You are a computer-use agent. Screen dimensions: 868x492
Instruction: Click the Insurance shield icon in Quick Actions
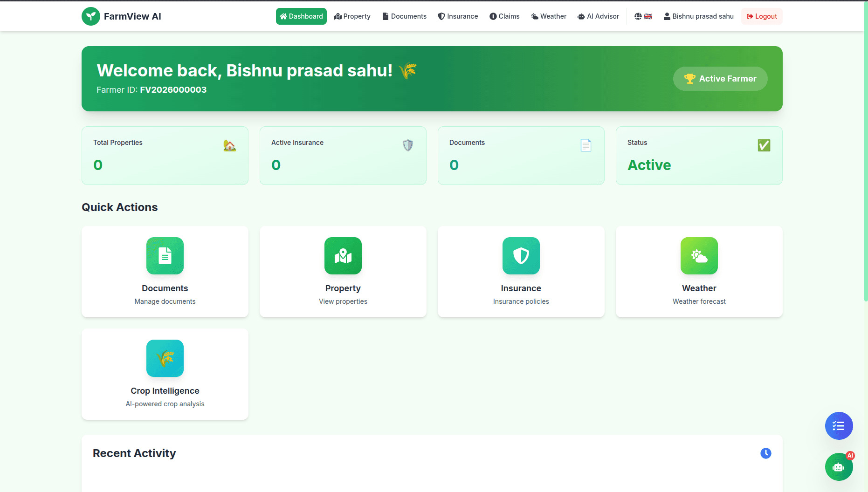click(521, 256)
